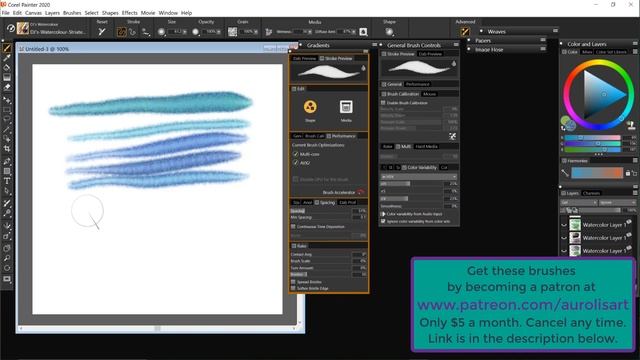Screen dimensions: 640x360
Task: Select the Crop tool
Action: tap(7, 149)
